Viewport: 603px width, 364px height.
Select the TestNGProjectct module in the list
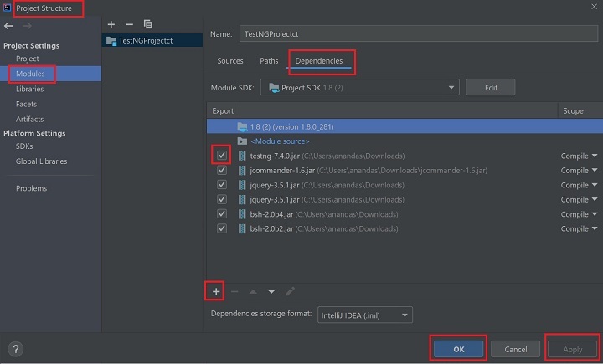[152, 40]
